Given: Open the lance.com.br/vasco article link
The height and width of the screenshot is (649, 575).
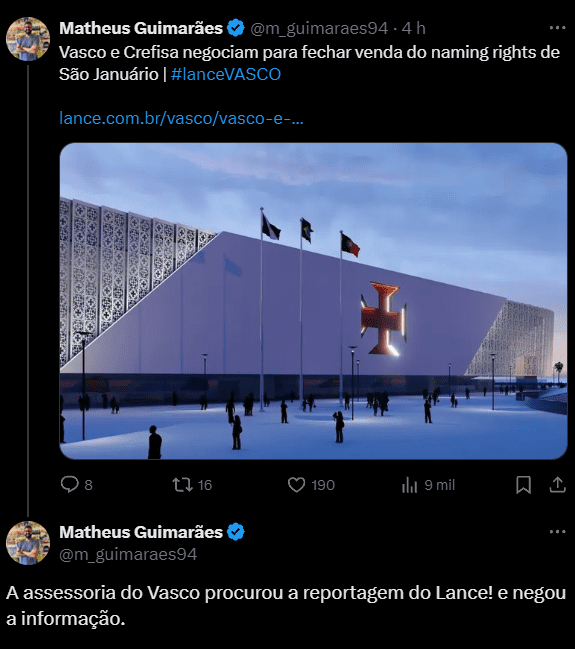Looking at the screenshot, I should [x=181, y=118].
